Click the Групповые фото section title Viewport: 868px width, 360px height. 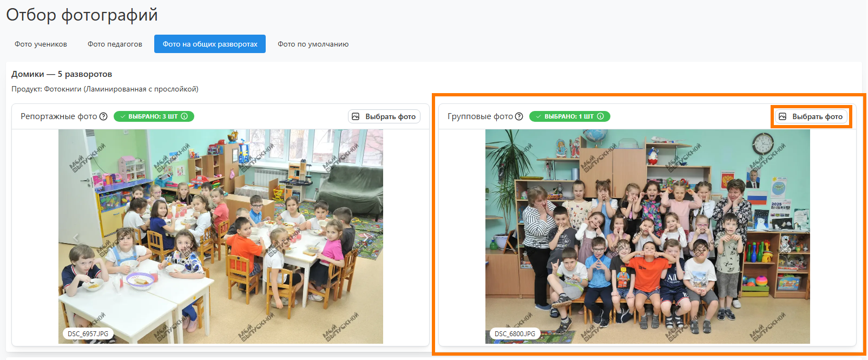(x=480, y=116)
